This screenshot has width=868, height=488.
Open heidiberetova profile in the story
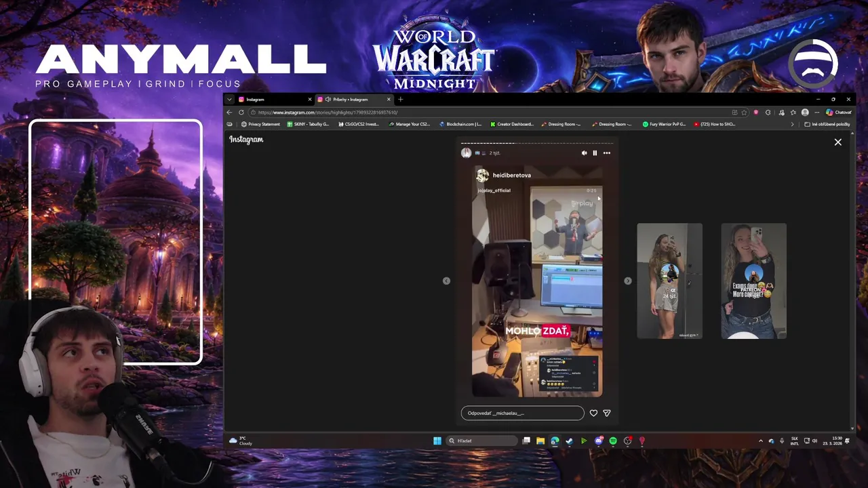point(511,175)
